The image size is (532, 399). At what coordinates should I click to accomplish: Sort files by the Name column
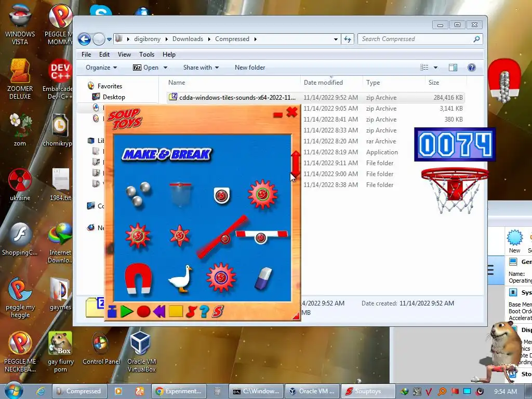[x=233, y=83]
